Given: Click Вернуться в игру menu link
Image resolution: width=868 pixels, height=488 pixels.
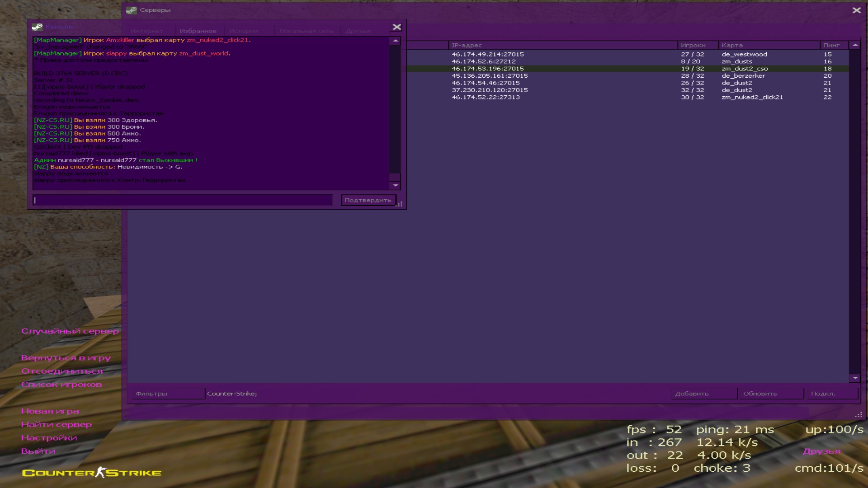Looking at the screenshot, I should (66, 358).
